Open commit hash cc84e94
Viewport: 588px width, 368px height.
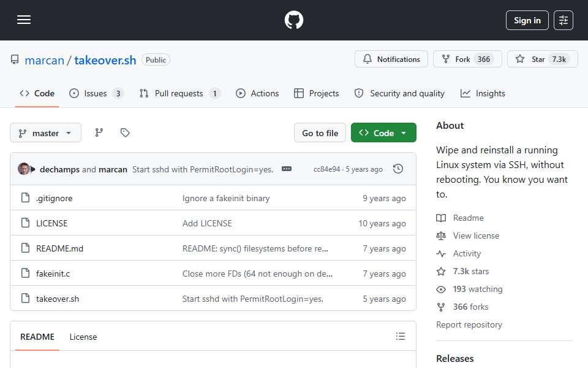click(x=326, y=169)
